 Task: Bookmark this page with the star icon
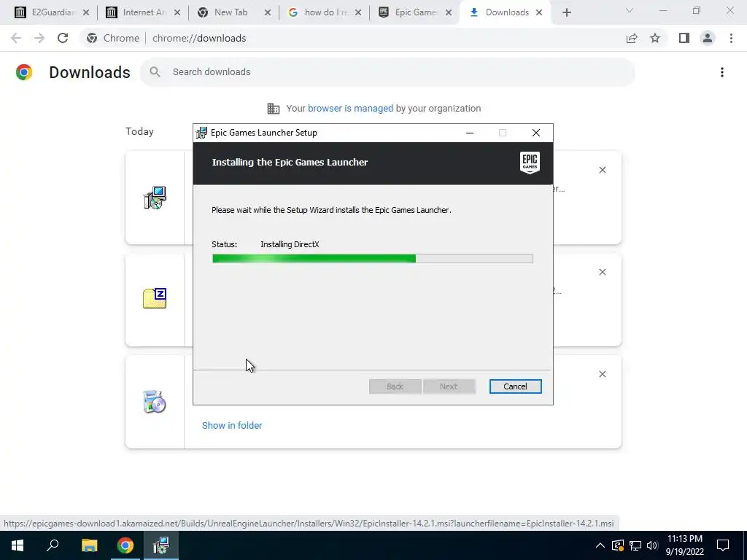coord(655,38)
